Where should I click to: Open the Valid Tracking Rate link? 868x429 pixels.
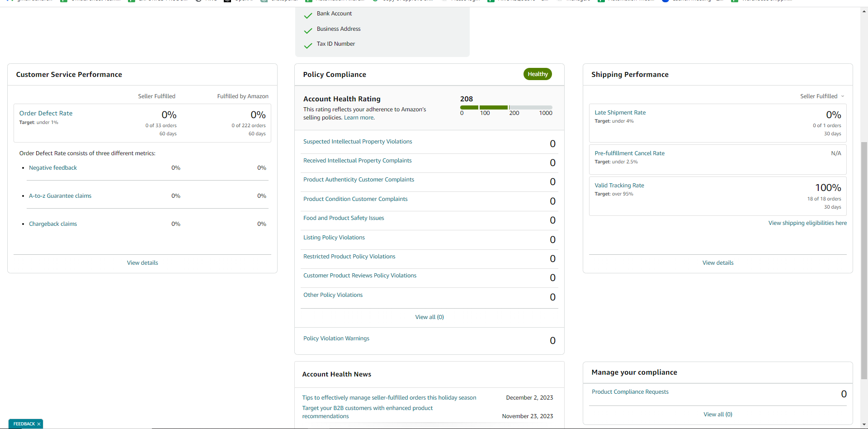(619, 186)
